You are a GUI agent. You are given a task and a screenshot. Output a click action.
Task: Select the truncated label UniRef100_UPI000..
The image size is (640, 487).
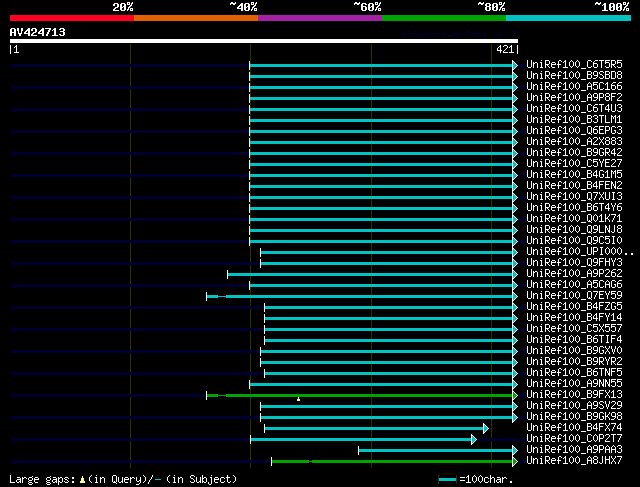tap(580, 252)
